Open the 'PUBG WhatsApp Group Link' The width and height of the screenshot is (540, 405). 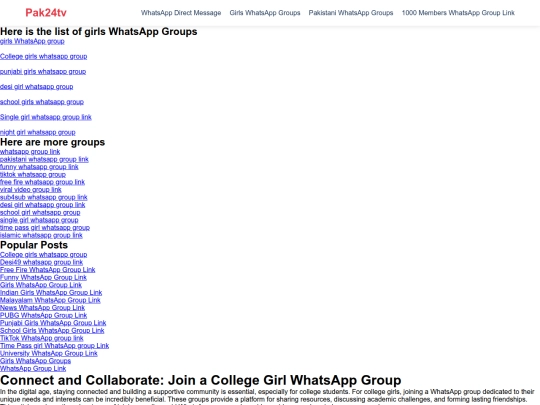43,315
